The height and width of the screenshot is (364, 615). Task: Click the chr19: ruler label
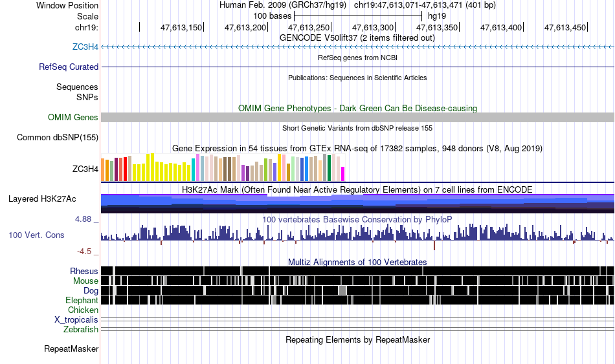[x=86, y=27]
